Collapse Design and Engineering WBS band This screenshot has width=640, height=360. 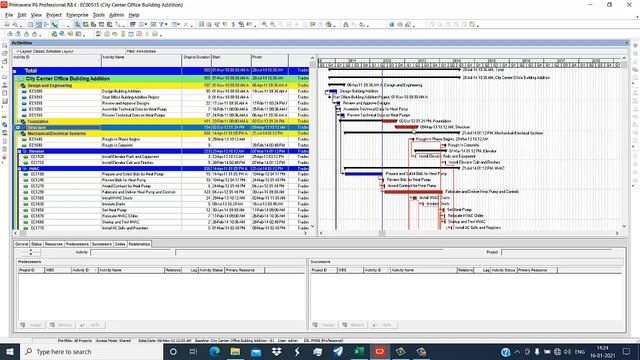[x=18, y=86]
